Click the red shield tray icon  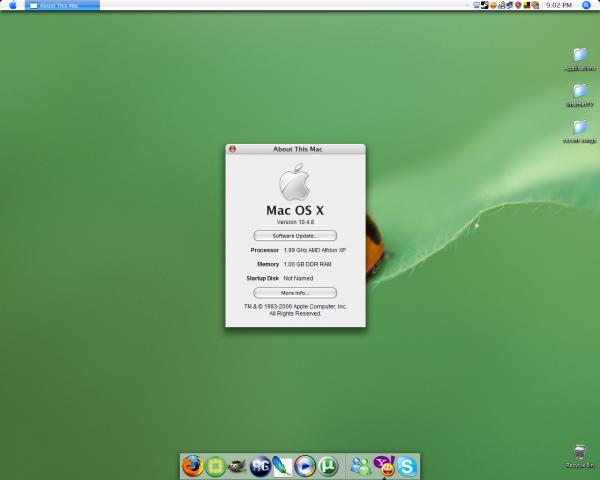(518, 5)
